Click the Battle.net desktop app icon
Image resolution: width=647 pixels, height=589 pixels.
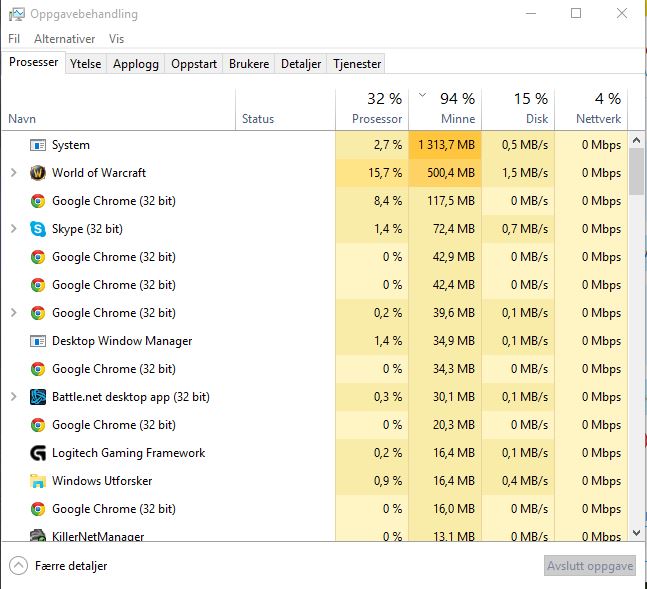tap(38, 397)
